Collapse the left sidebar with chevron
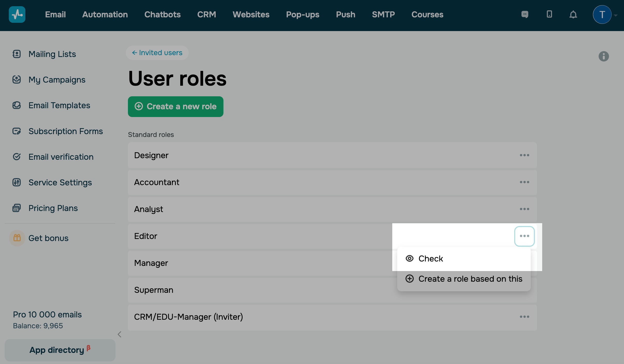The width and height of the screenshot is (624, 364). (119, 334)
